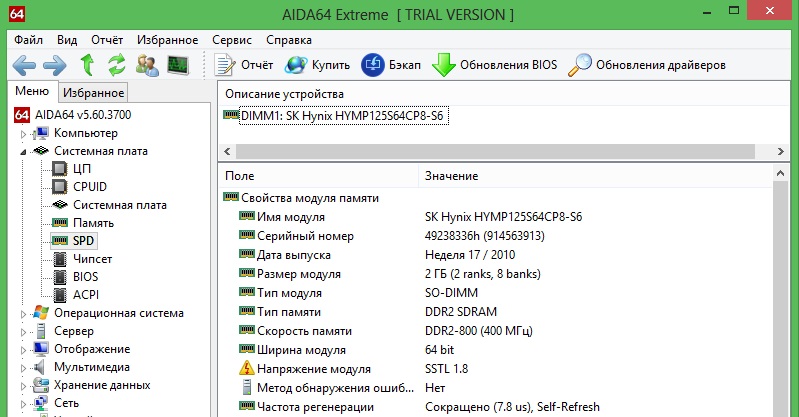The width and height of the screenshot is (799, 417).
Task: Select the ACPI tree item
Action: [86, 295]
